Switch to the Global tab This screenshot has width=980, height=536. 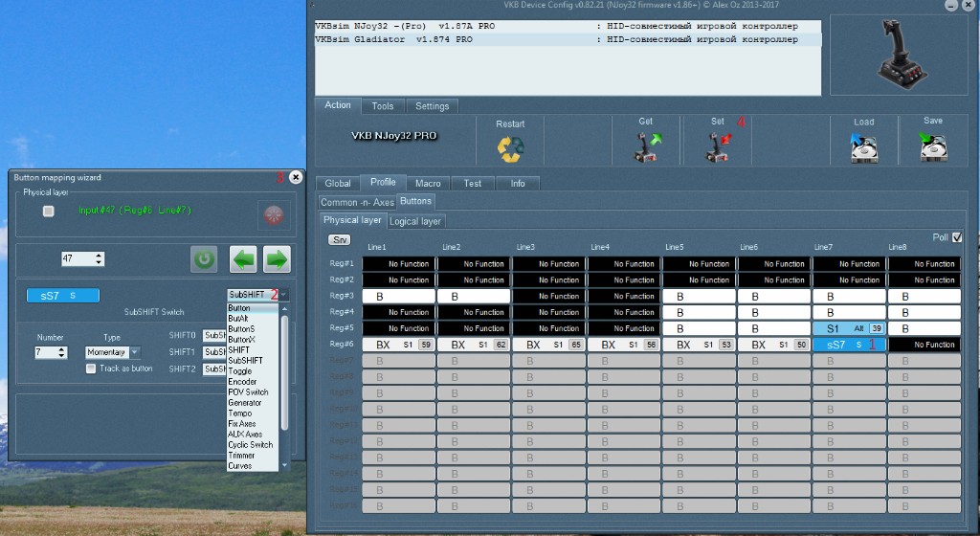point(338,183)
